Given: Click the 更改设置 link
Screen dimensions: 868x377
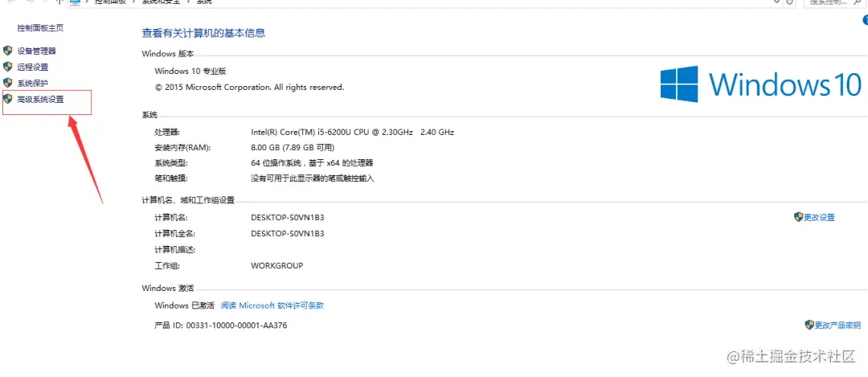Looking at the screenshot, I should coord(819,218).
